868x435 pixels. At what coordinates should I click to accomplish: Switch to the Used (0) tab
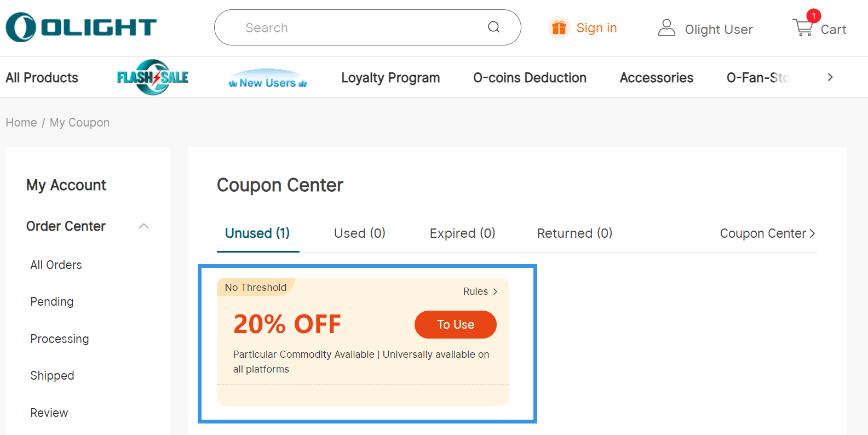pos(359,233)
